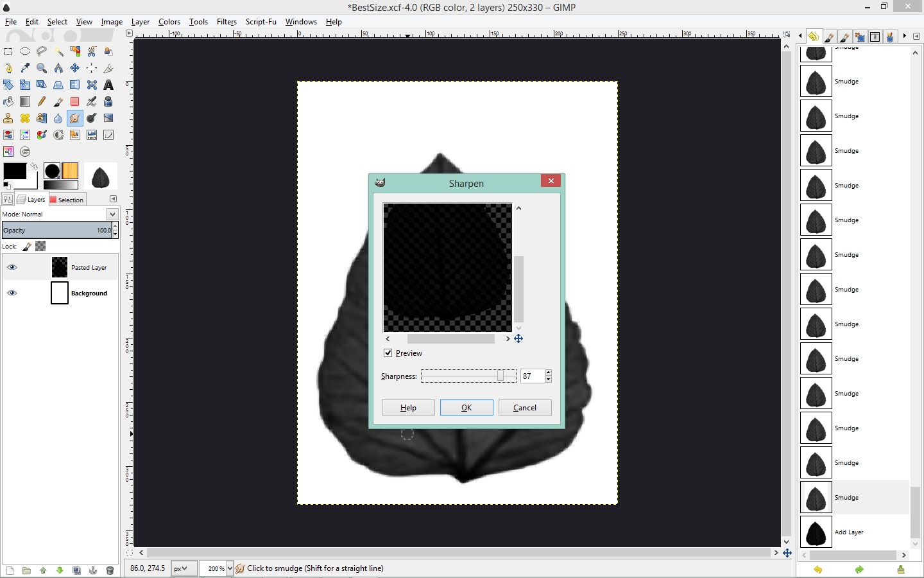Select the Move tool
The image size is (924, 578).
(75, 68)
